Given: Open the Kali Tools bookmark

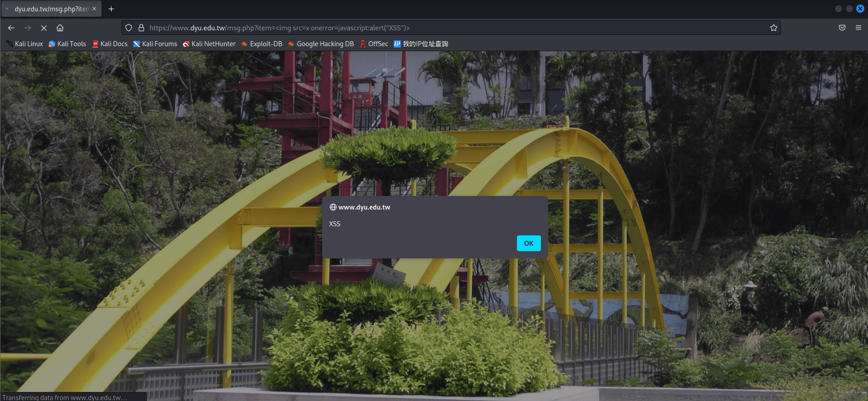Looking at the screenshot, I should pyautogui.click(x=67, y=44).
